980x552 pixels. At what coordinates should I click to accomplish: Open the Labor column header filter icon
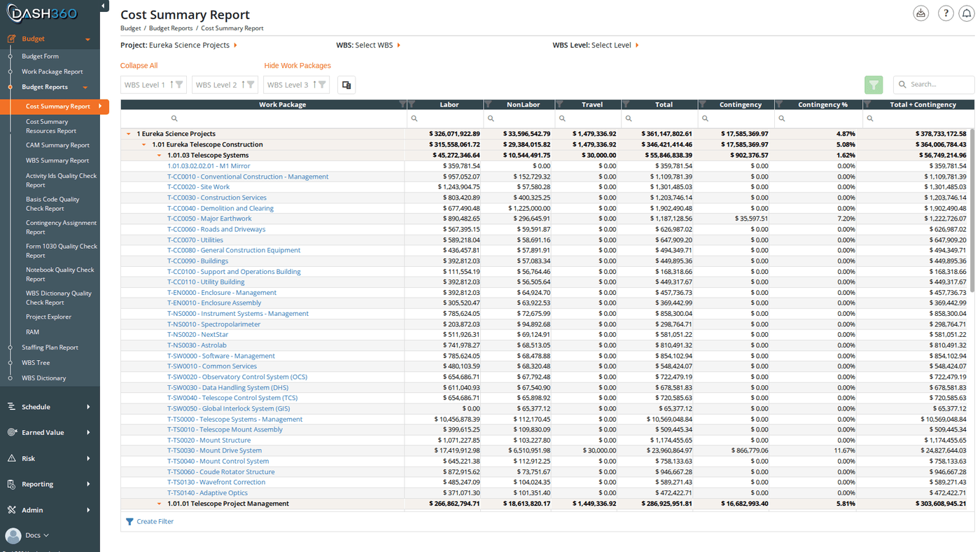click(x=412, y=104)
